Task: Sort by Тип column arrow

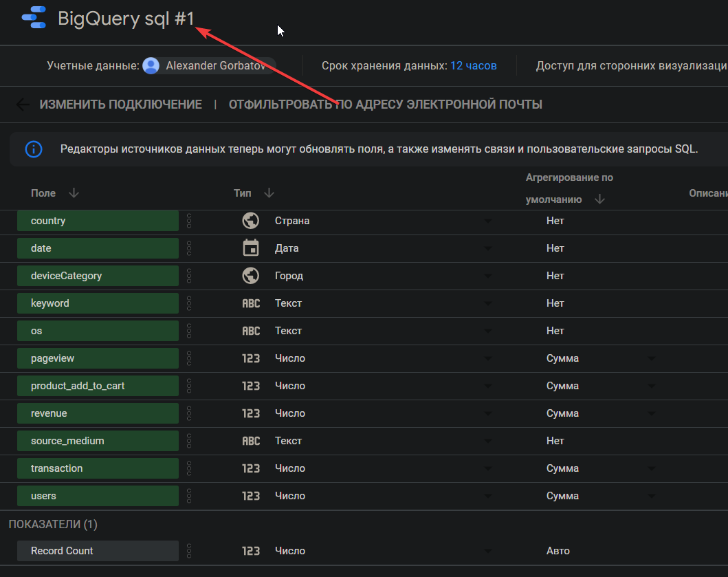Action: click(x=269, y=193)
